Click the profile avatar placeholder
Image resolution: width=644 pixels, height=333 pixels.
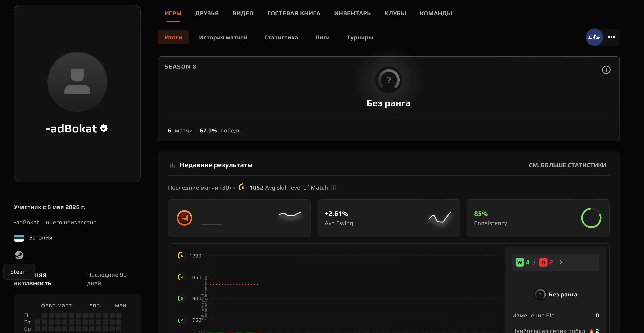click(x=77, y=81)
